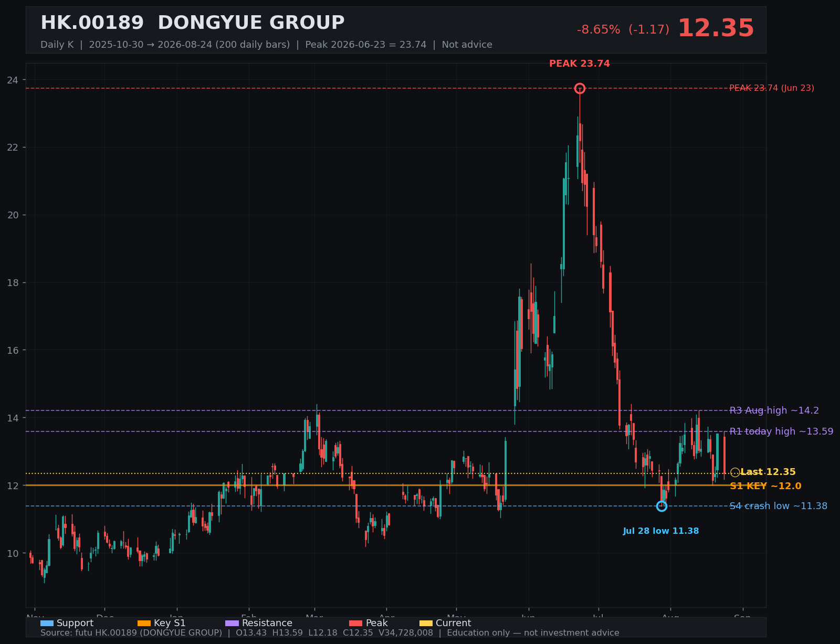
Task: Click the y-axis tick label 14
Action: [x=13, y=418]
